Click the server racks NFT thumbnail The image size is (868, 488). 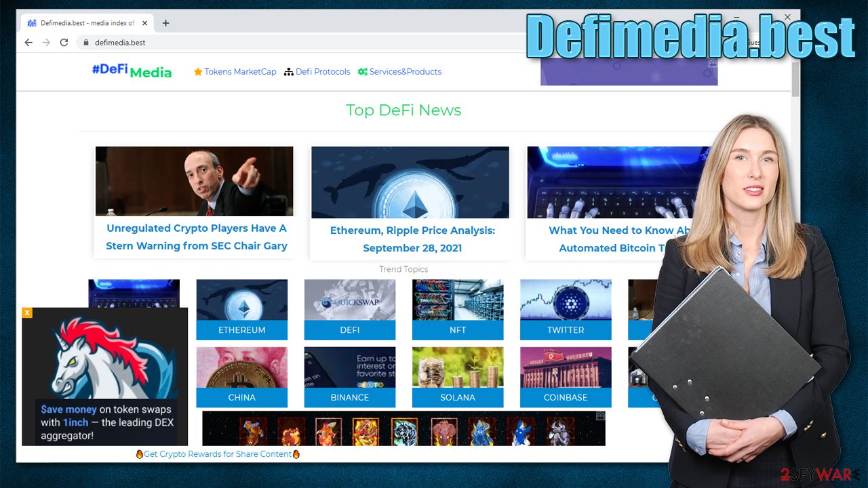(x=458, y=300)
